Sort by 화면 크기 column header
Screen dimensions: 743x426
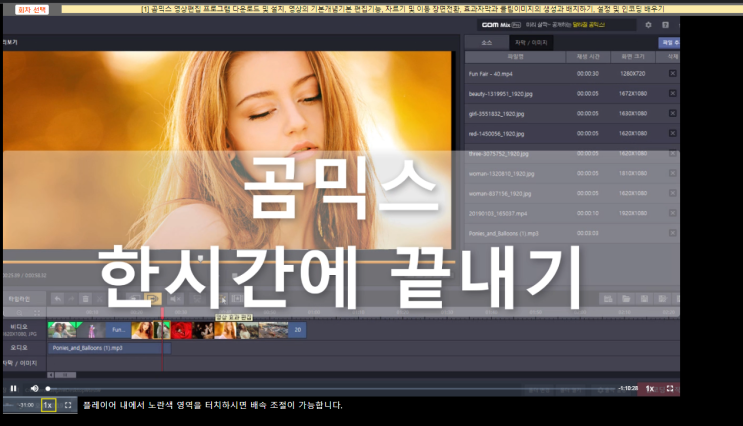tap(633, 57)
